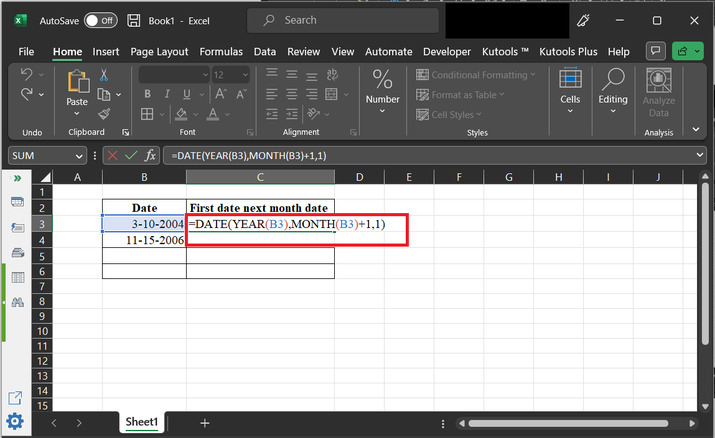715x438 pixels.
Task: Confirm formula with the Enter checkmark
Action: pyautogui.click(x=129, y=156)
